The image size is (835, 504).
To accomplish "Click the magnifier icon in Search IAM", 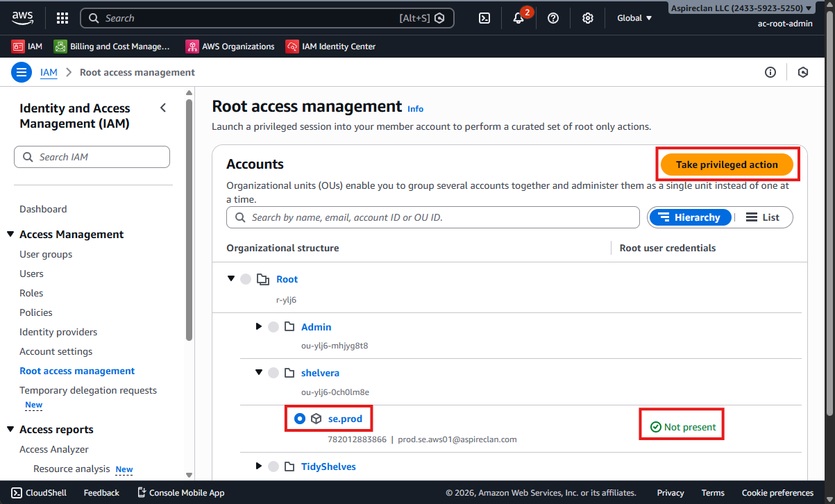I will 28,157.
